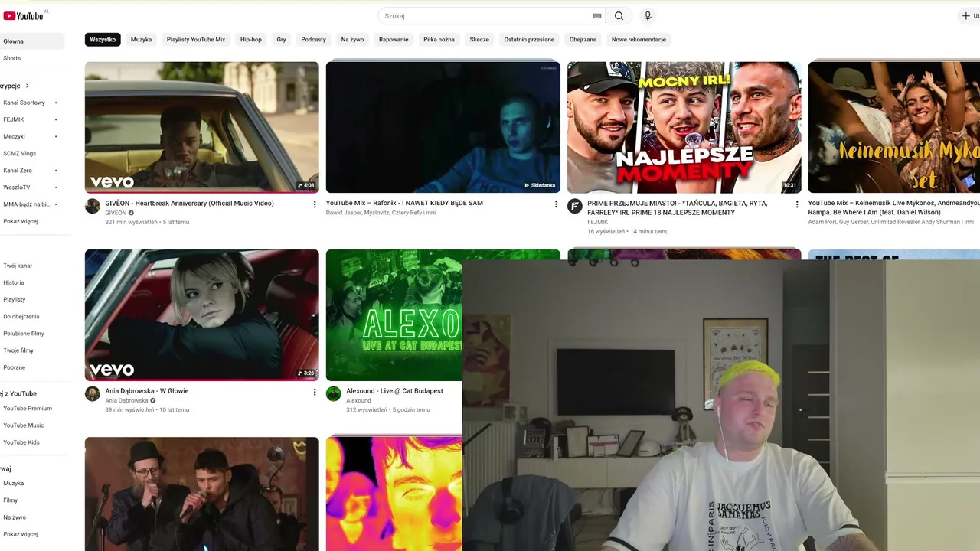Select the Muzyka filter chip
980x551 pixels.
click(x=141, y=40)
